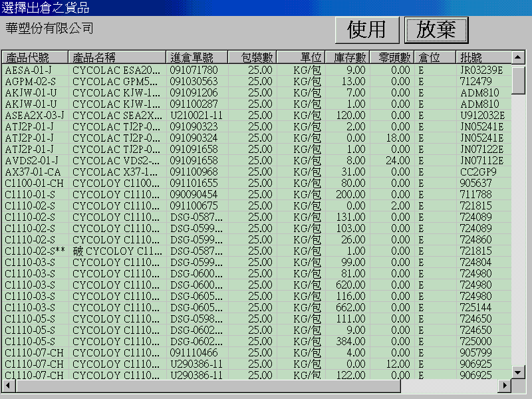Click the vertical scrollbar thumb
This screenshot has height=399, width=532.
tap(518, 80)
